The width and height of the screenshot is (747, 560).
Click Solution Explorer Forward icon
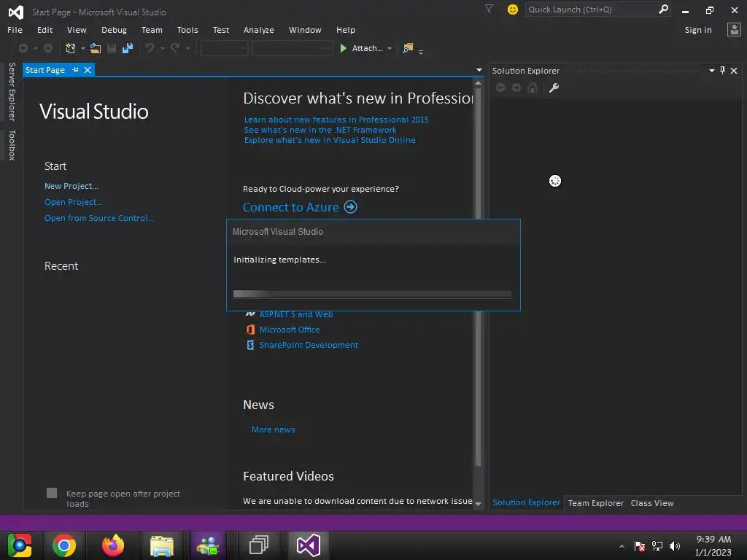tap(516, 87)
